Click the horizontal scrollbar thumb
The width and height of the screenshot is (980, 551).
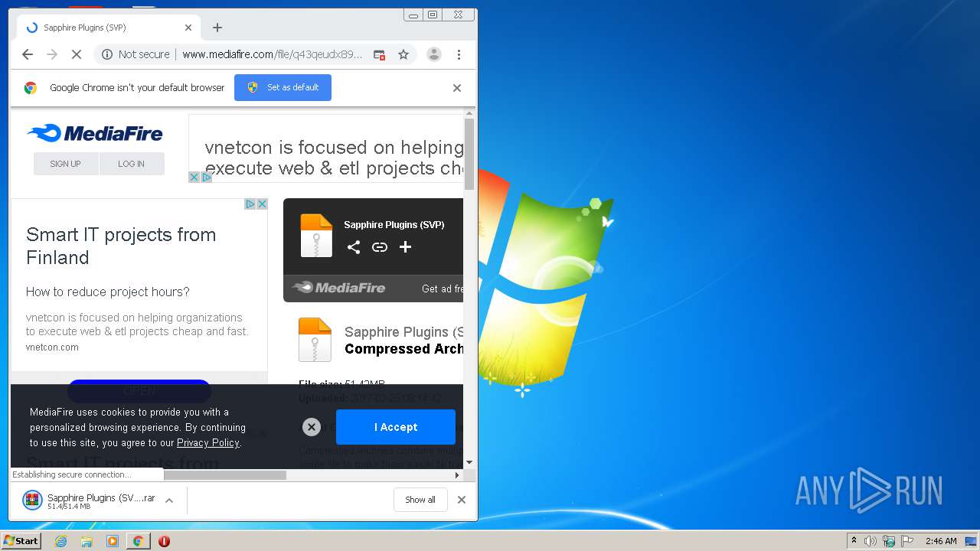[225, 474]
